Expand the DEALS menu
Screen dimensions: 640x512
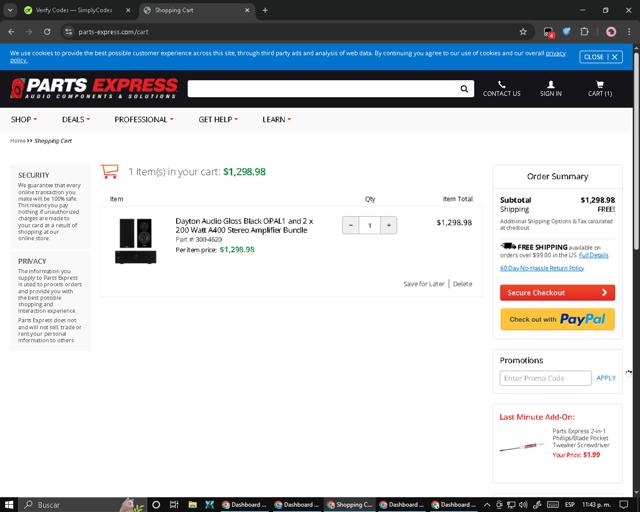click(x=76, y=120)
